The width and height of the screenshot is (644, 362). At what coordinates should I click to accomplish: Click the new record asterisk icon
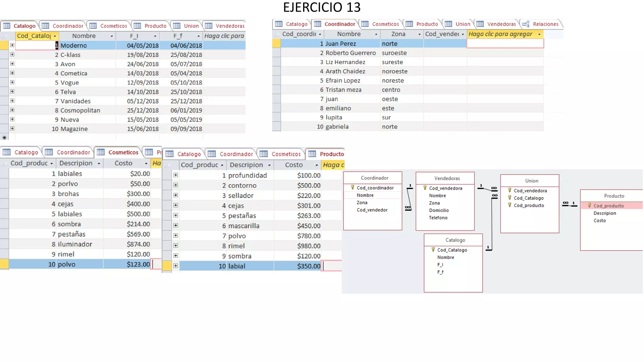tap(4, 138)
